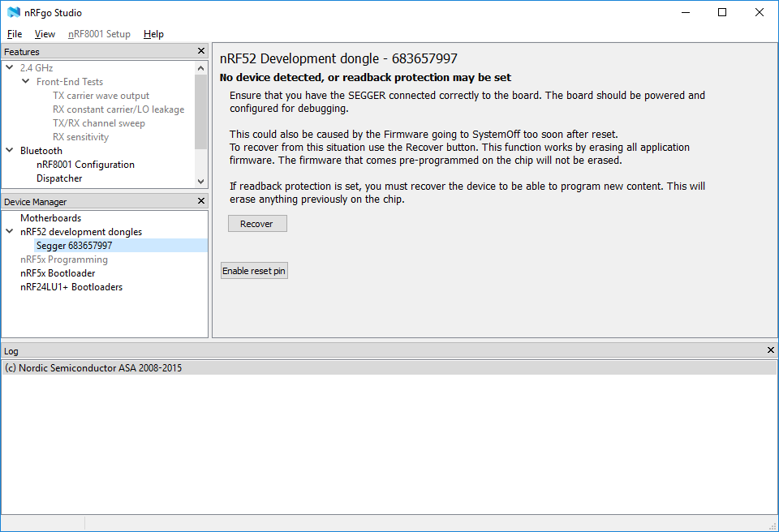Click the Bluetooth label
The height and width of the screenshot is (532, 779).
(x=41, y=151)
